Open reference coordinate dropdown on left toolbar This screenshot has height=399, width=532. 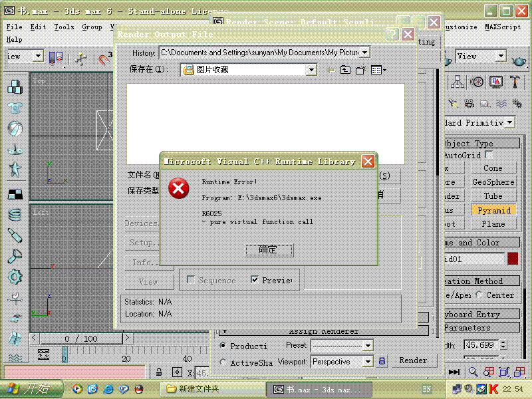pyautogui.click(x=39, y=56)
